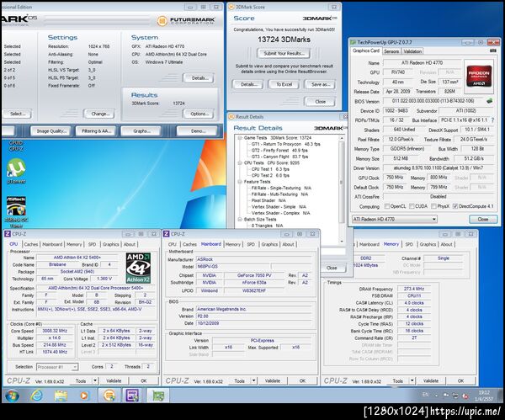Click the system tray clock
Screen dimensions: 505x420
[x=484, y=396]
